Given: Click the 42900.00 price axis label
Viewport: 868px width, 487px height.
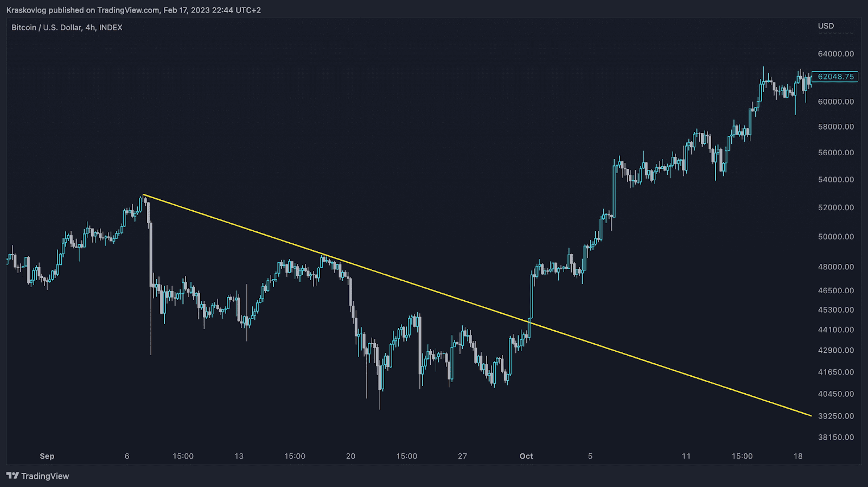Looking at the screenshot, I should 835,350.
